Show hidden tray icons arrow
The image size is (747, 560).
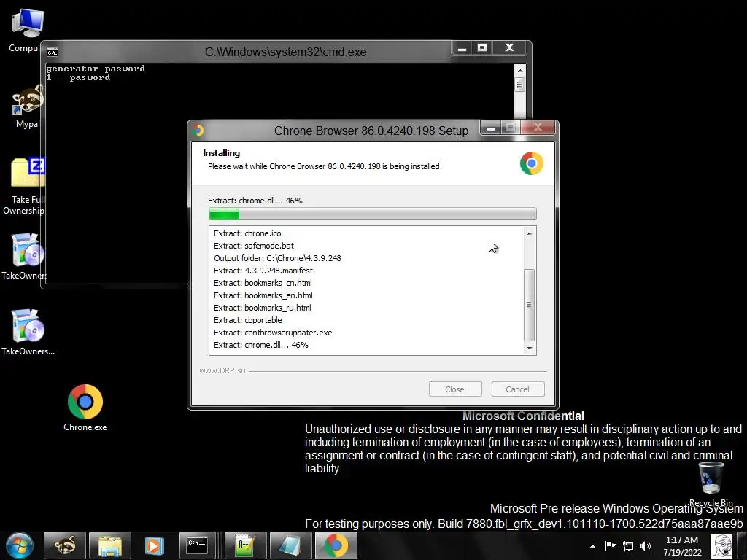point(592,546)
